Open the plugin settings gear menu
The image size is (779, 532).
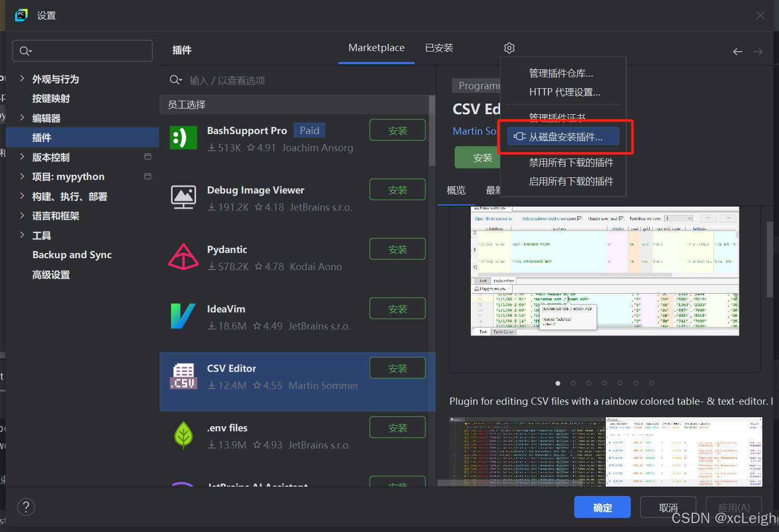click(x=509, y=48)
